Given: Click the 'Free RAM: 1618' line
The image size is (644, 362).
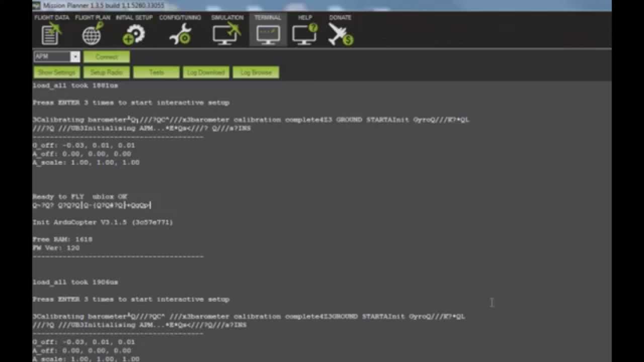Looking at the screenshot, I should click(x=62, y=239).
